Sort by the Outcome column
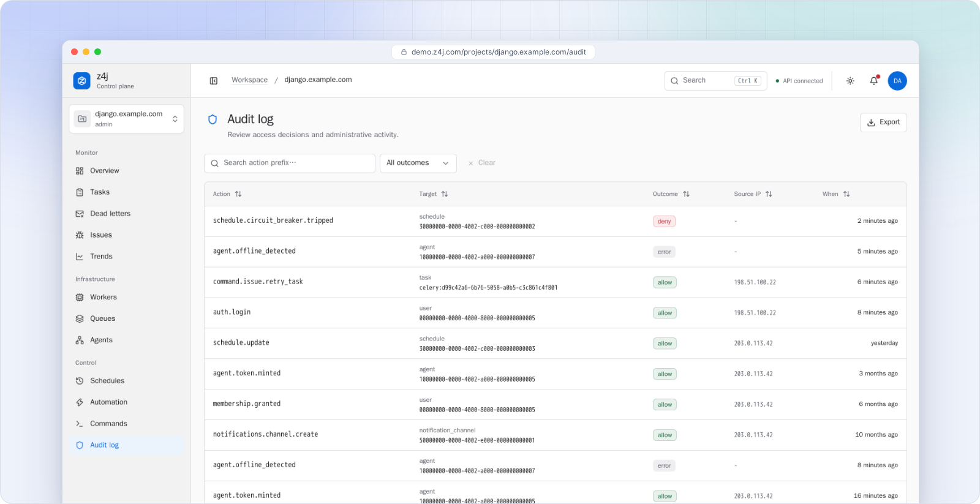 (671, 194)
